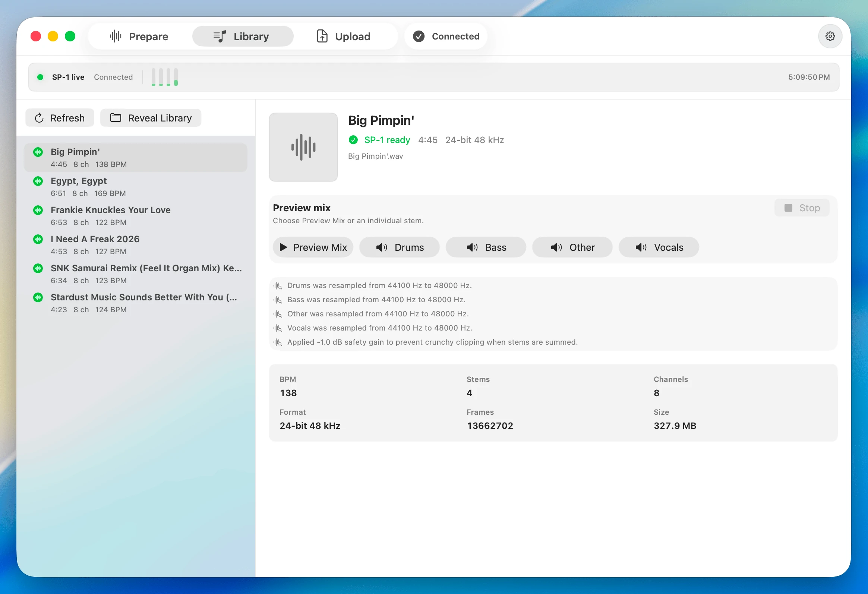This screenshot has height=594, width=868.
Task: Click the folder icon in Reveal Library
Action: [x=116, y=118]
